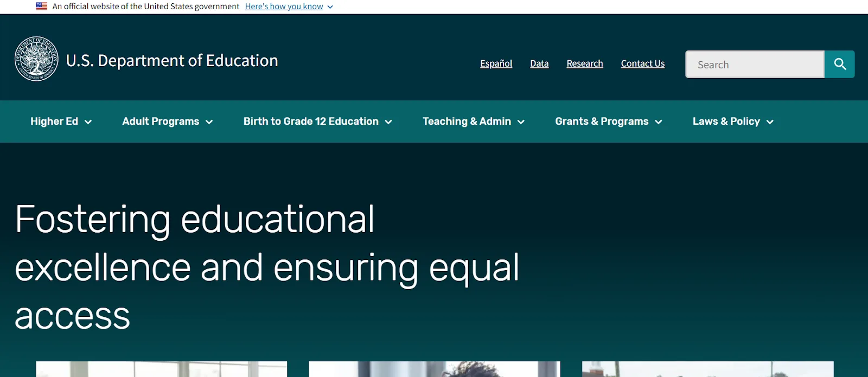Open the Grants & Programs menu

(x=609, y=122)
